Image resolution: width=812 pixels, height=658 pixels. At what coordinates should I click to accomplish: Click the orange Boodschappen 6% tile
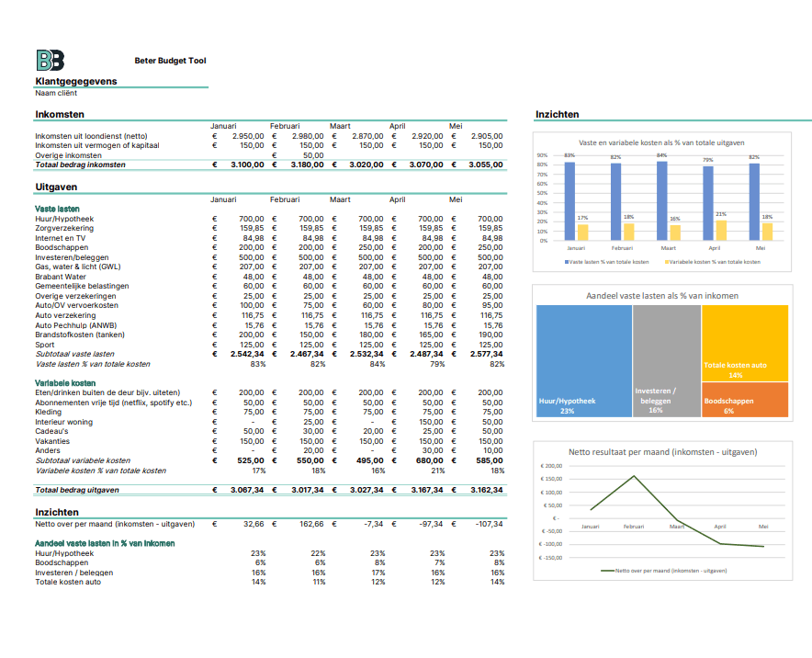745,400
